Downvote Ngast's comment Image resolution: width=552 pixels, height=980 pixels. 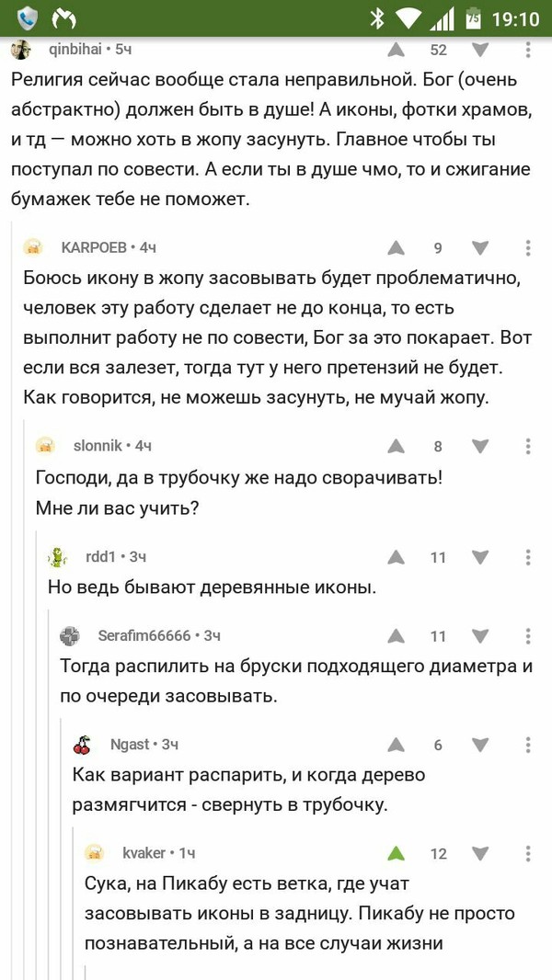(x=480, y=745)
